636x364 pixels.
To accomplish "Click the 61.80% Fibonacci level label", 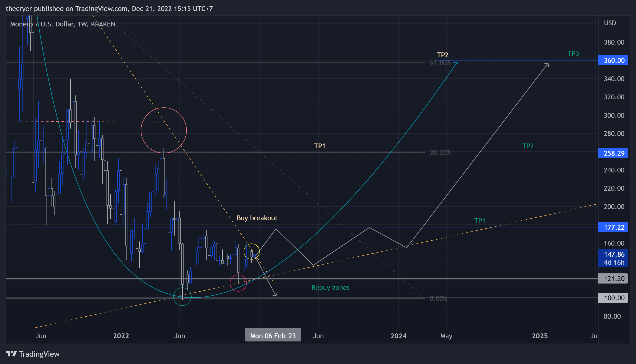I will coord(440,63).
